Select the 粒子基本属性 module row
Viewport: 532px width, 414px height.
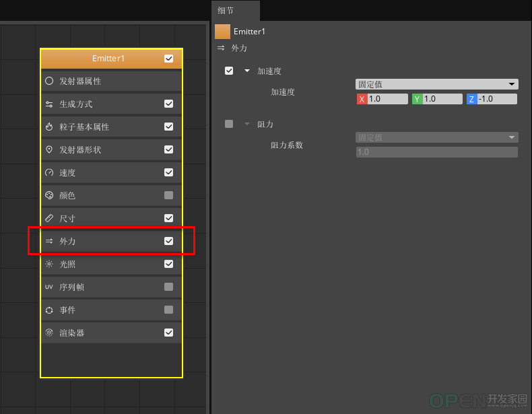[x=111, y=127]
